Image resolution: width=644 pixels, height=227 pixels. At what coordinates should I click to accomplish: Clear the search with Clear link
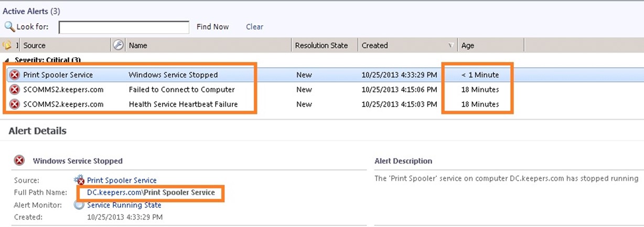[x=255, y=27]
